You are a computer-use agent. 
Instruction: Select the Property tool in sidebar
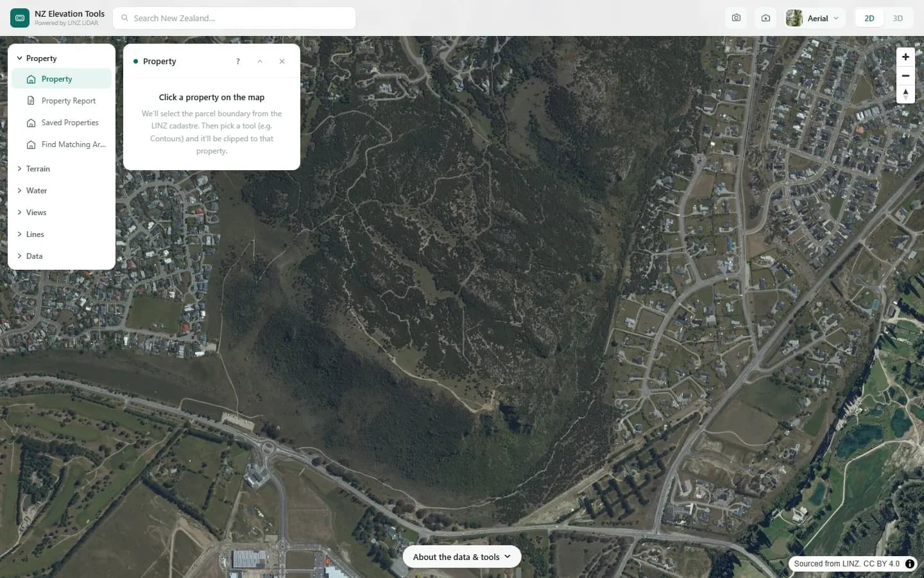62,79
